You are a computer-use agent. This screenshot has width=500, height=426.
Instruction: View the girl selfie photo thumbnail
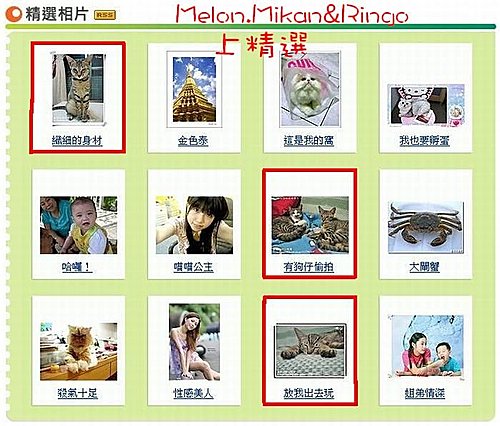194,225
